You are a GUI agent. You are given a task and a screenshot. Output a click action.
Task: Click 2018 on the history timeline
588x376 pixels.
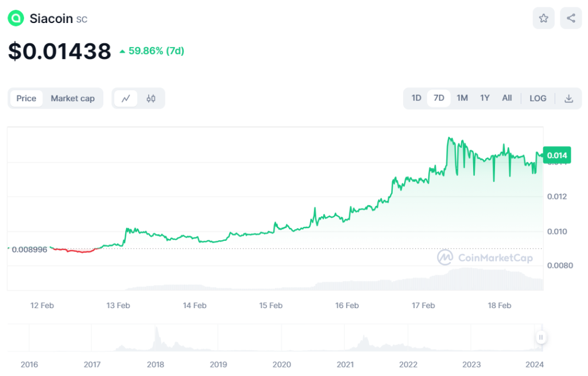[x=155, y=365]
